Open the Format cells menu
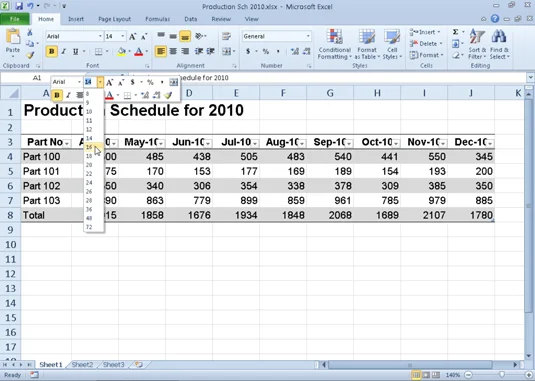This screenshot has height=381, width=535. (x=426, y=55)
